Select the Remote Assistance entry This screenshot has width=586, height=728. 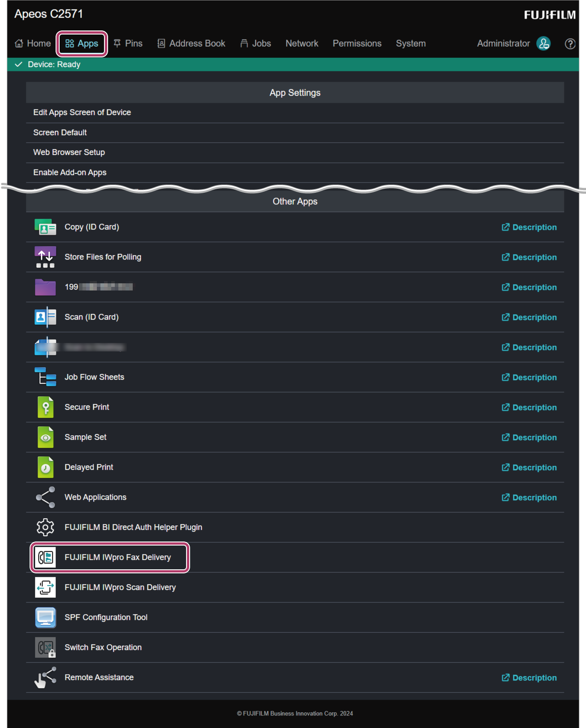(99, 677)
